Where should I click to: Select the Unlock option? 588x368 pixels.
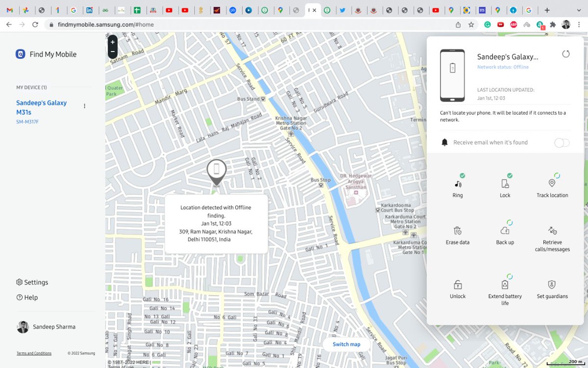tap(458, 289)
